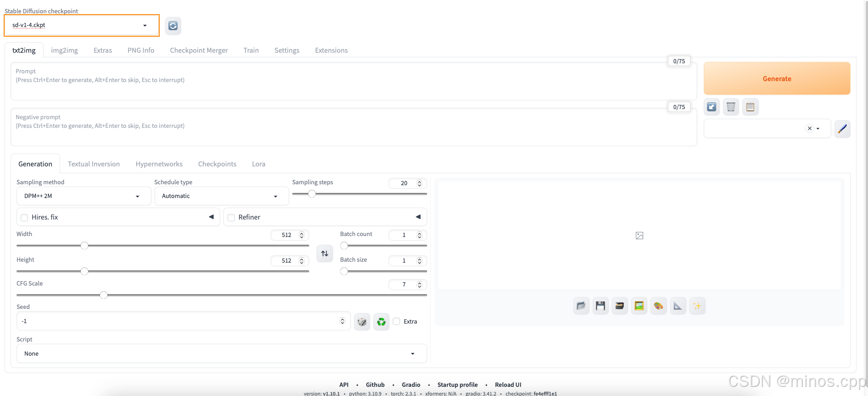The width and height of the screenshot is (868, 396).
Task: Switch to the Textual Inversion tab
Action: 94,164
